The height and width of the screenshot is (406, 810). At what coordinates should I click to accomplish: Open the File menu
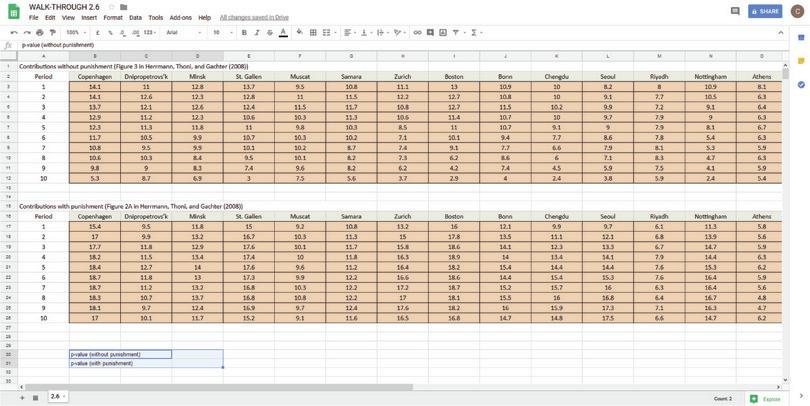pyautogui.click(x=34, y=18)
